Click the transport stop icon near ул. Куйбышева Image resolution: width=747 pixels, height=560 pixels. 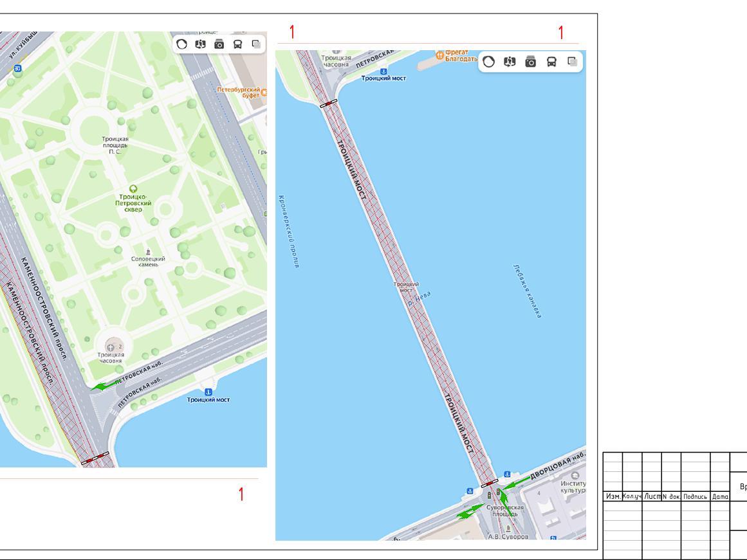(x=17, y=69)
